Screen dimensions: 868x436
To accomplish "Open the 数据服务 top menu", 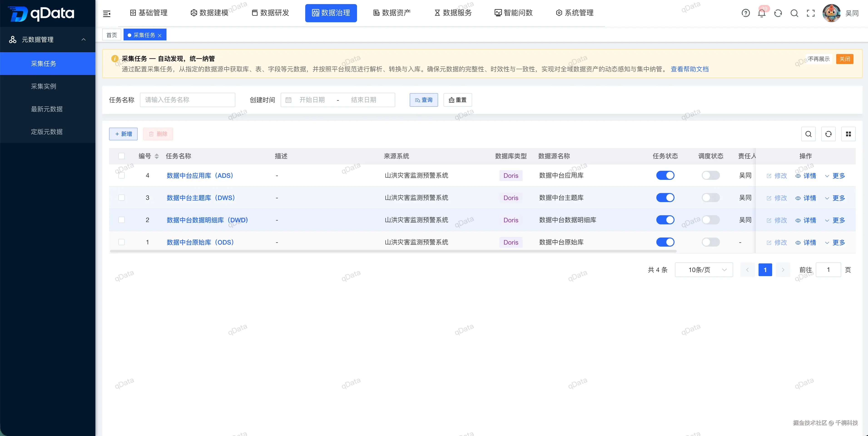I will pyautogui.click(x=453, y=13).
